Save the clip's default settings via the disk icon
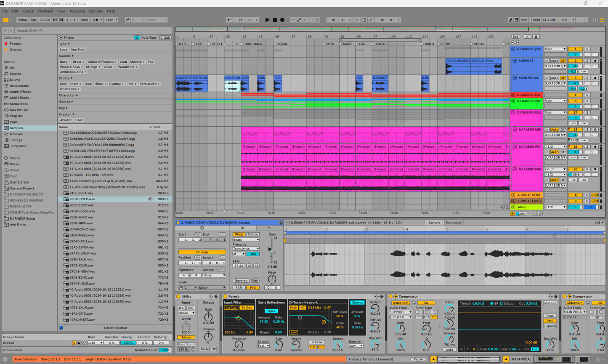 (281, 223)
